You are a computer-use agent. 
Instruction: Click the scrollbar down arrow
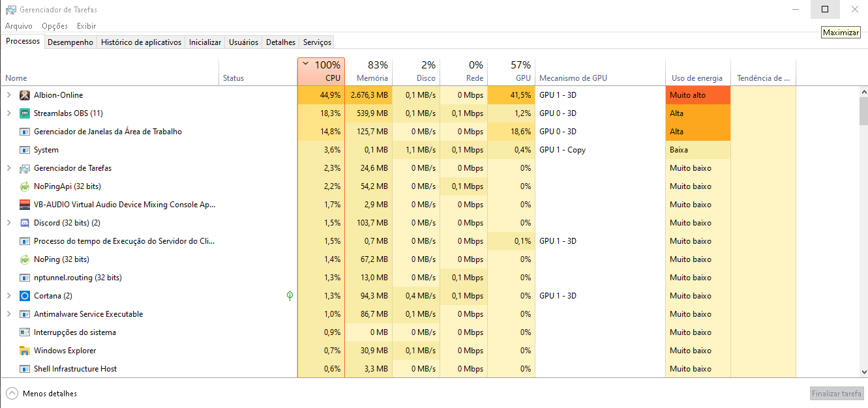(863, 372)
